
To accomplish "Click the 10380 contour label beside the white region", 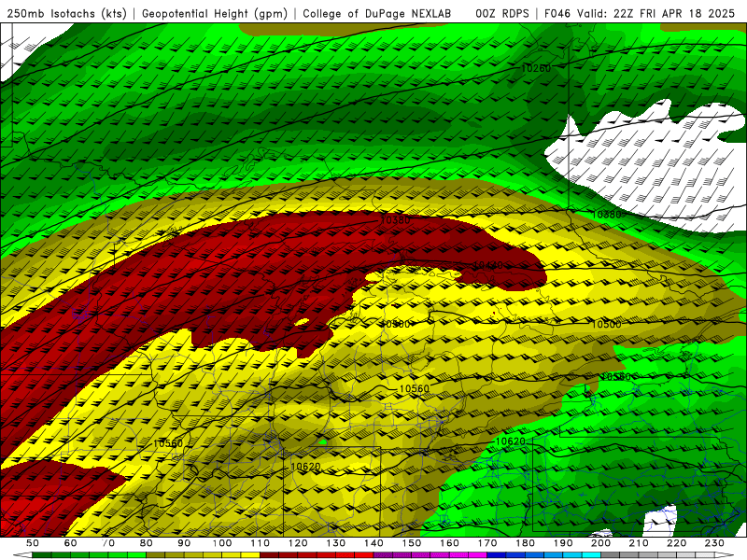I will coord(606,215).
